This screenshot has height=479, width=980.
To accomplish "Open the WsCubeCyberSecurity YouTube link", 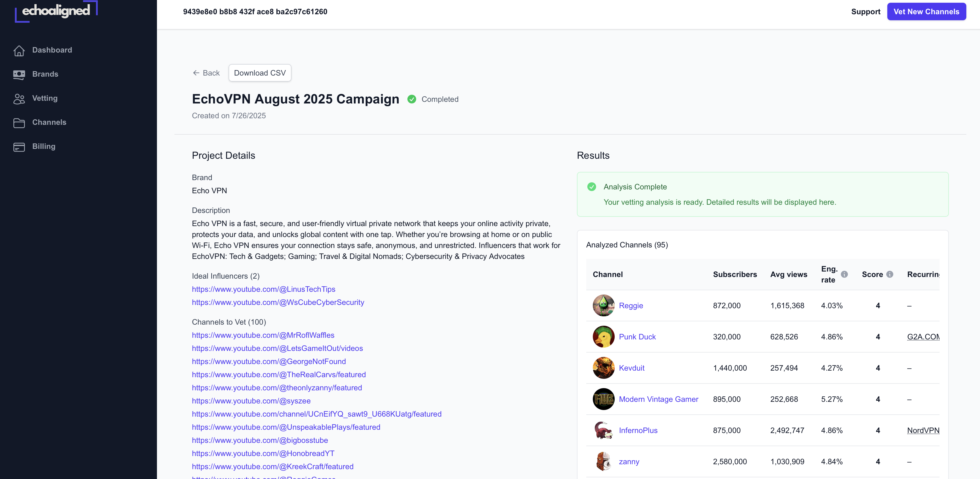I will click(x=278, y=302).
